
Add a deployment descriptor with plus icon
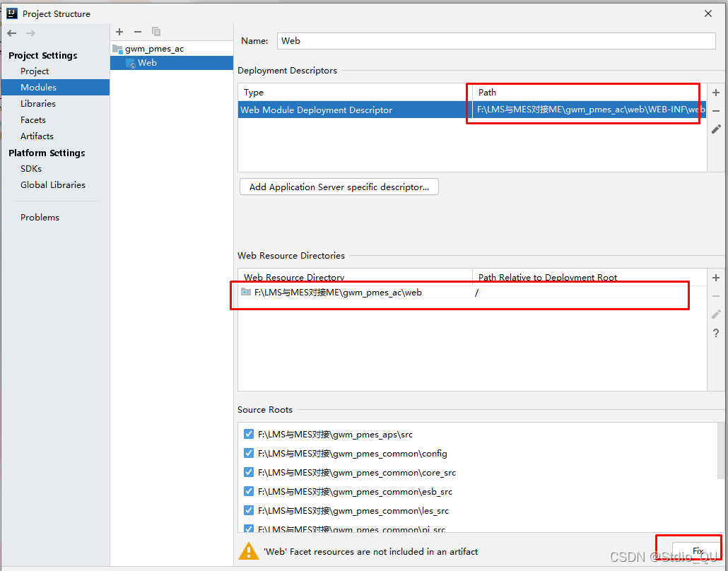[716, 93]
